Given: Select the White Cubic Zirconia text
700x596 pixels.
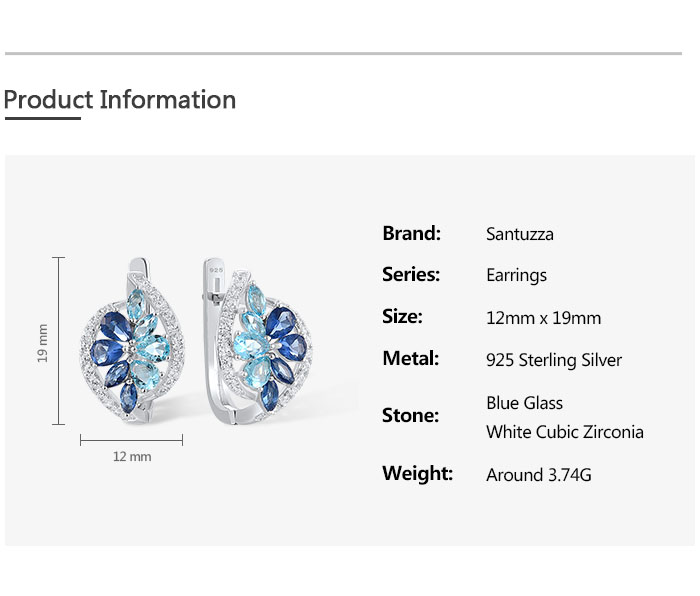Looking at the screenshot, I should (x=565, y=432).
